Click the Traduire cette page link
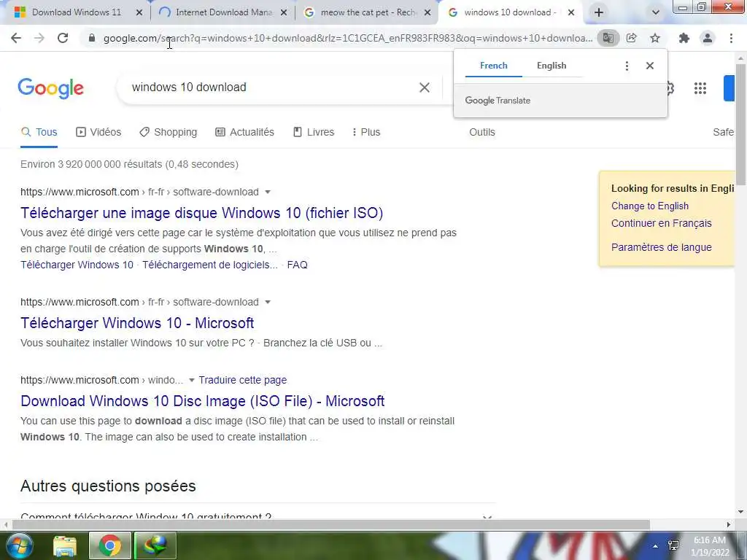 point(242,380)
